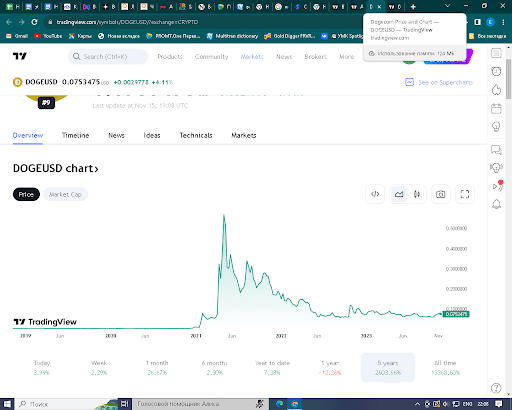Open the ideas lightbulb icon in sidebar
The width and height of the screenshot is (512, 410).
[x=496, y=127]
